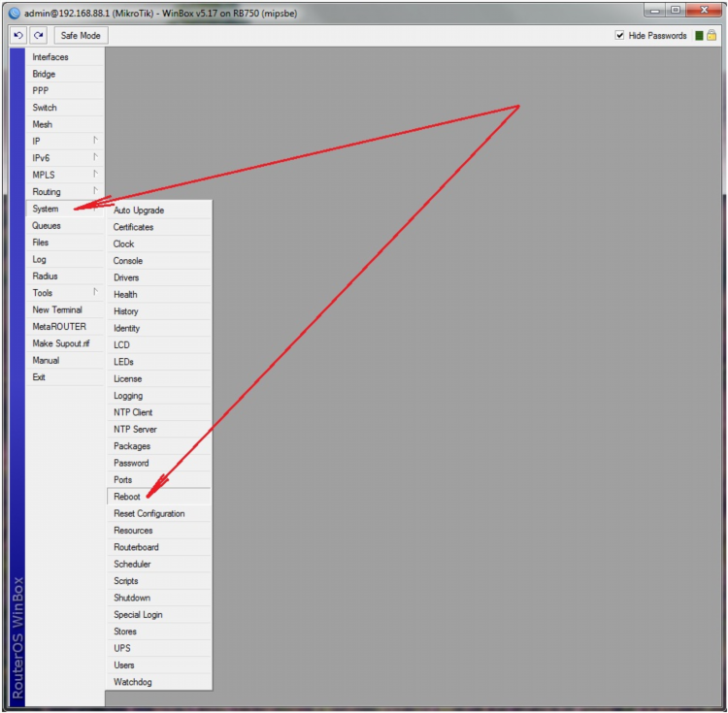Viewport: 728px width, 713px height.
Task: Click the green status indicator icon
Action: click(699, 36)
